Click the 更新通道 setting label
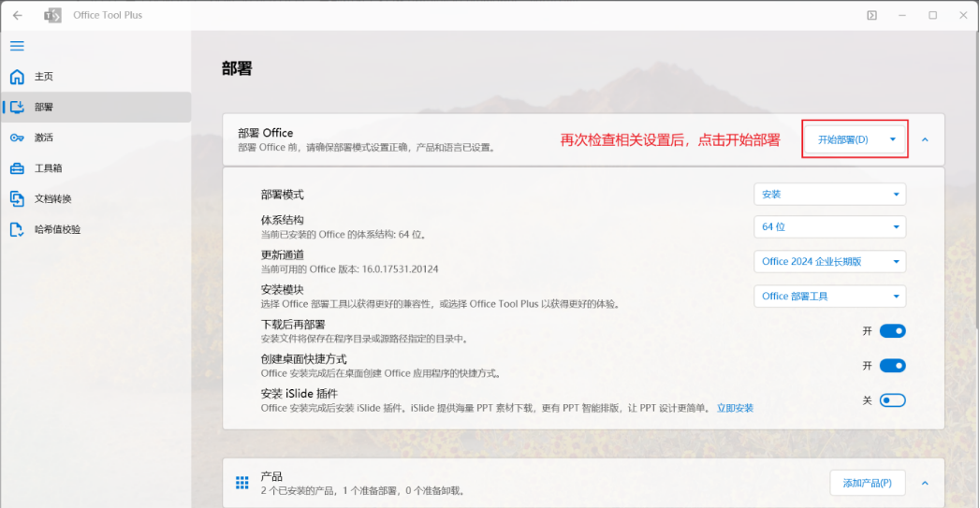980x508 pixels. click(x=283, y=254)
